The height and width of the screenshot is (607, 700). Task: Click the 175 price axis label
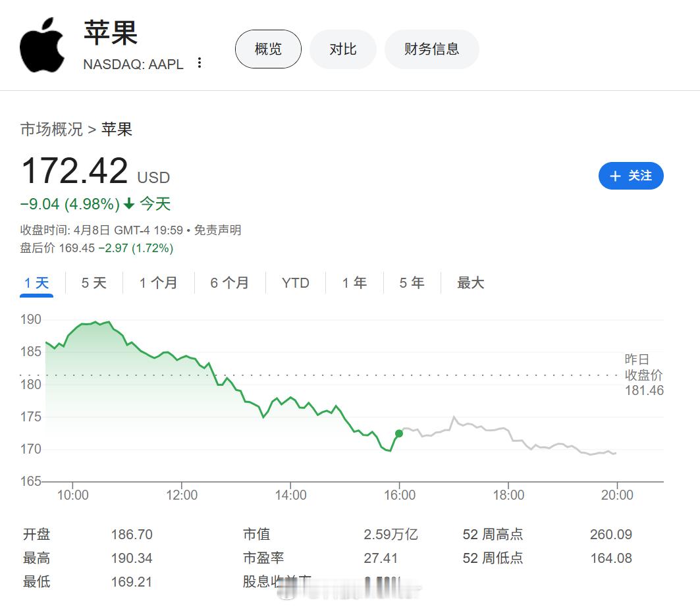pyautogui.click(x=31, y=417)
